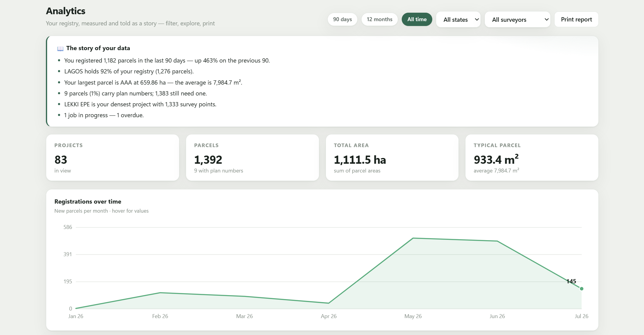The image size is (644, 335).
Task: Click the Jul 26 data point on chart
Action: click(x=581, y=289)
